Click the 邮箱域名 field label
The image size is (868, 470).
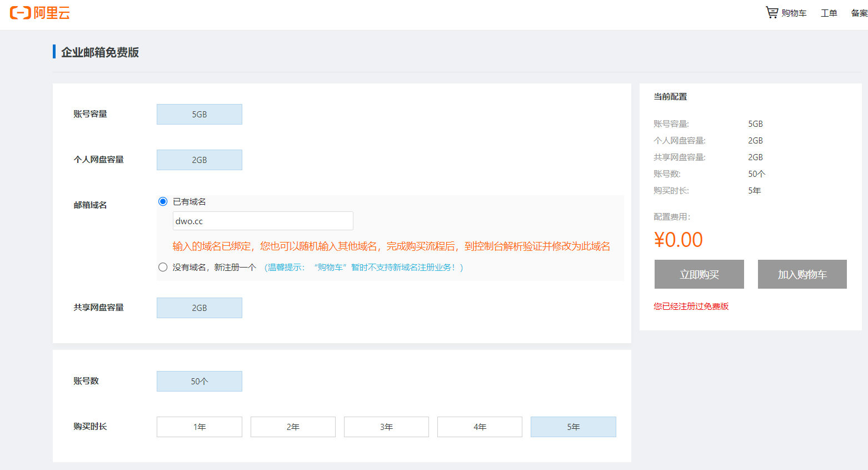(90, 205)
